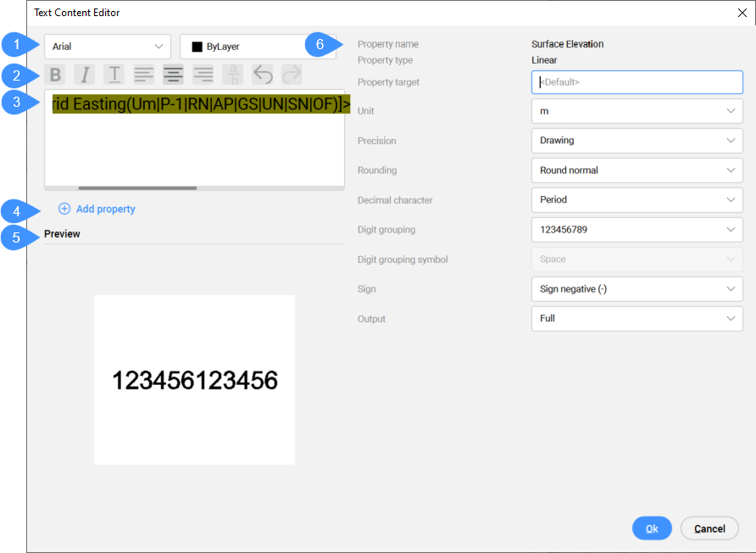The height and width of the screenshot is (553, 756).
Task: Expand the Precision dropdown set to Drawing
Action: point(636,141)
